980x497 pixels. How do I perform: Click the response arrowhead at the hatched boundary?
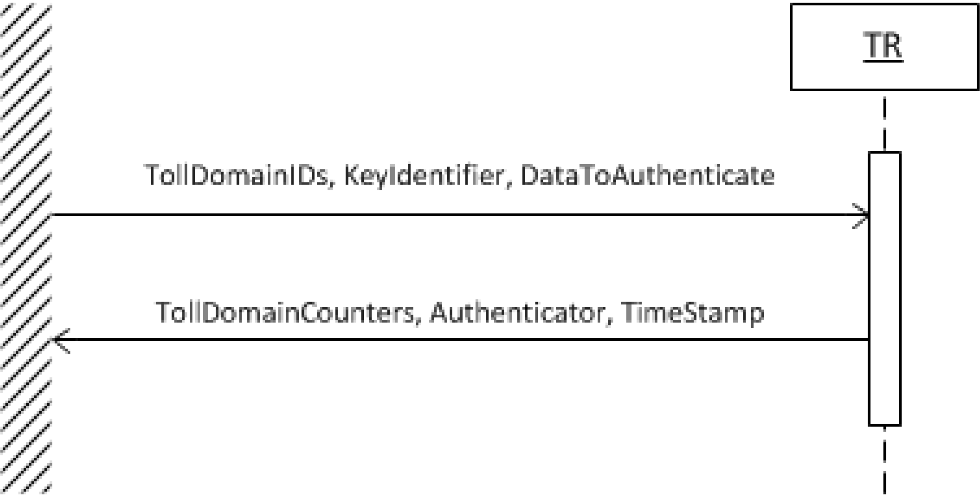pos(62,340)
